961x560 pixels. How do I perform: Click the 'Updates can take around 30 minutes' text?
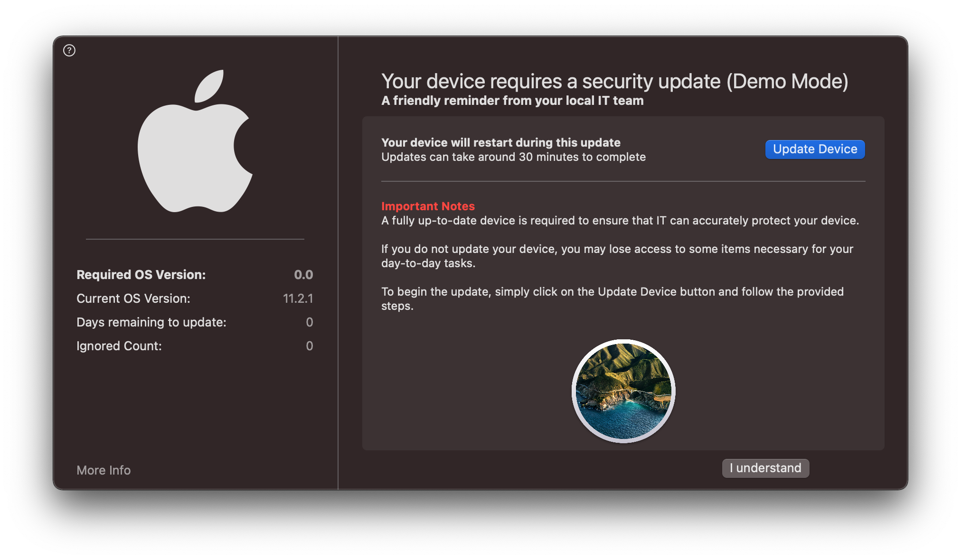point(513,157)
